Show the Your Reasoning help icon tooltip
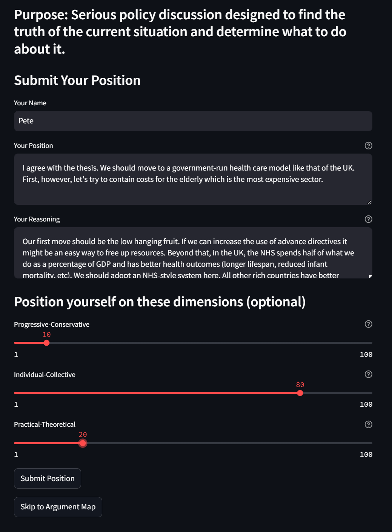The height and width of the screenshot is (532, 392). coord(369,219)
